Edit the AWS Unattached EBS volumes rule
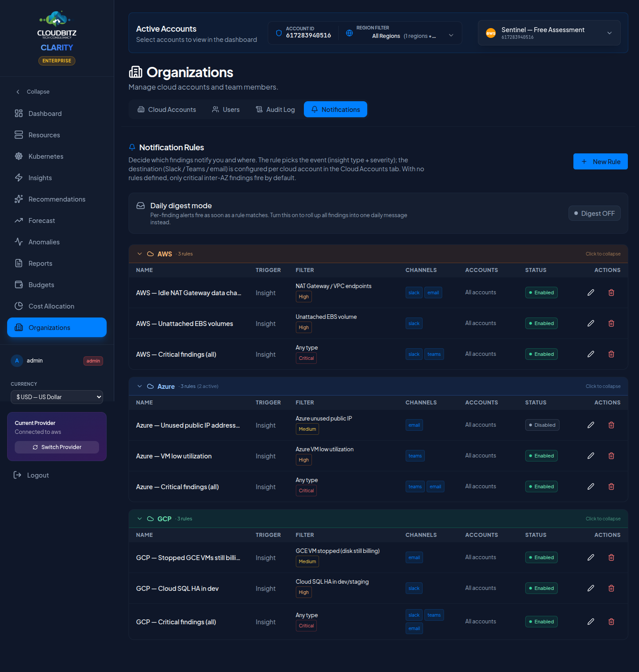639x672 pixels. [x=591, y=323]
